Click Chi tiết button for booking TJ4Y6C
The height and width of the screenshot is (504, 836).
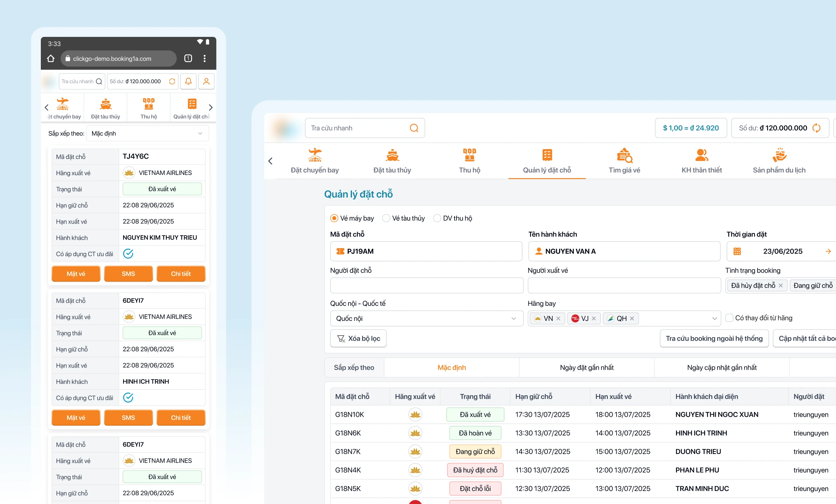181,274
